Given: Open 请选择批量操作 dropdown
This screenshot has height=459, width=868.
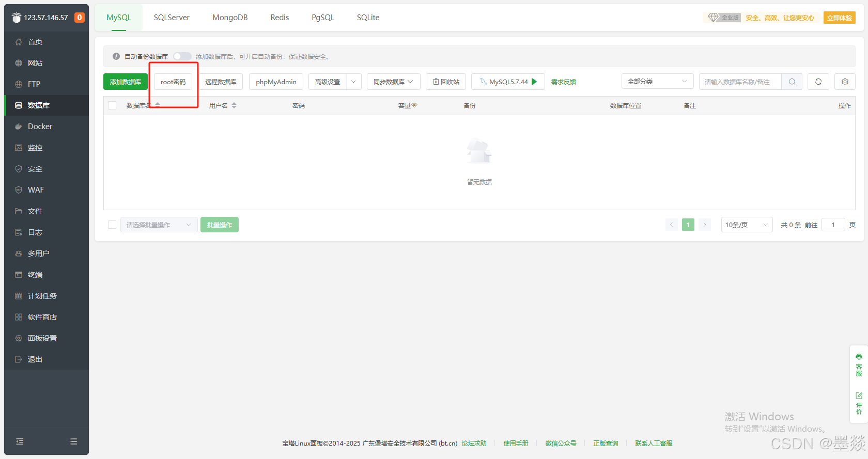Looking at the screenshot, I should pos(159,225).
